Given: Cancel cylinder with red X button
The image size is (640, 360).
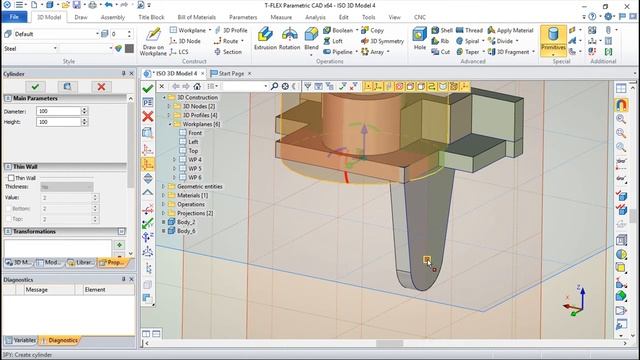Looking at the screenshot, I should pos(101,87).
